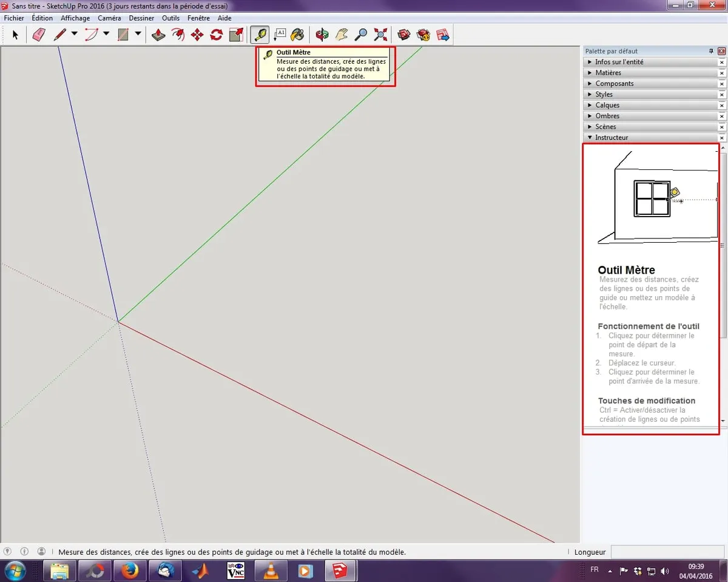Select the Scale tool
The width and height of the screenshot is (728, 582).
coord(236,35)
